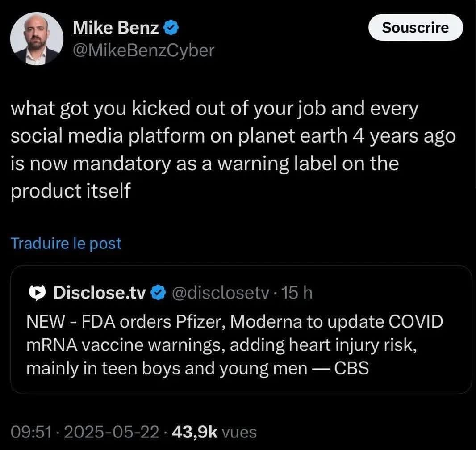Click Mike Benz's profile photo
Image resolution: width=476 pixels, height=450 pixels.
pyautogui.click(x=36, y=38)
